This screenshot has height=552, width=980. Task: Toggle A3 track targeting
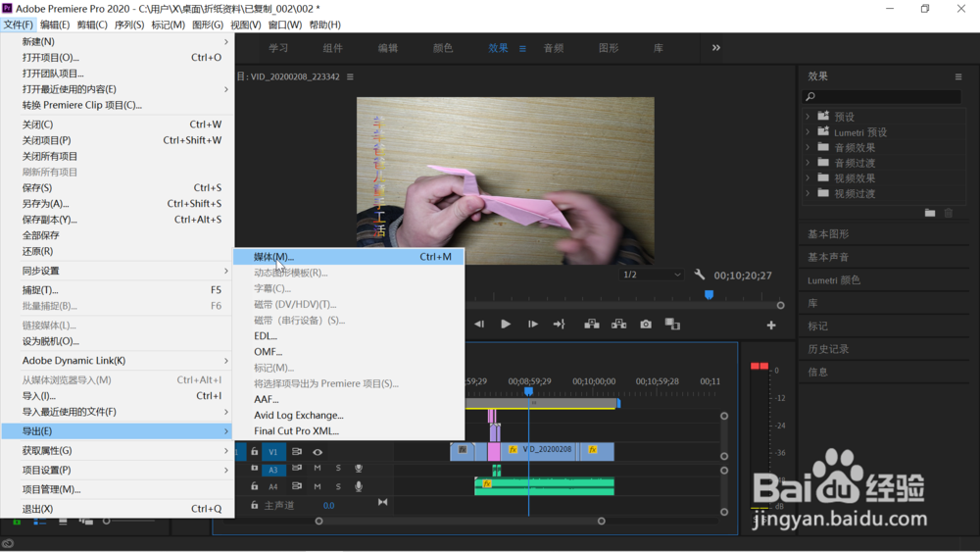(273, 470)
